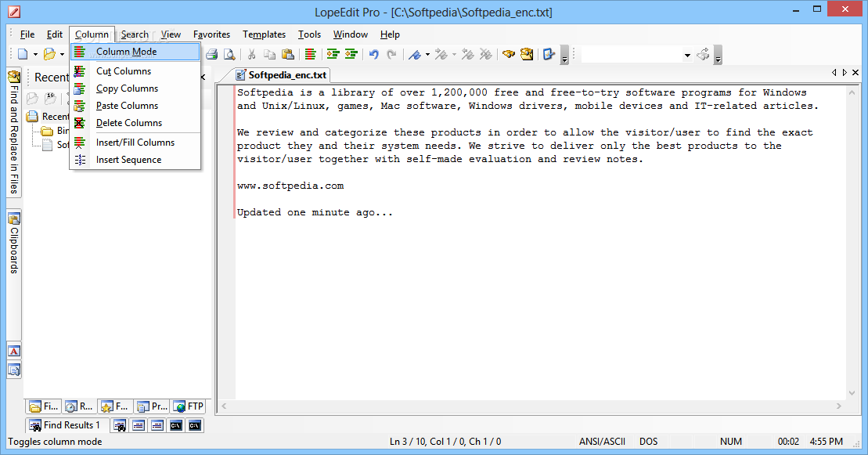Paste from clipboard using toolbar icon
Viewport: 868px width, 455px height.
(x=288, y=54)
